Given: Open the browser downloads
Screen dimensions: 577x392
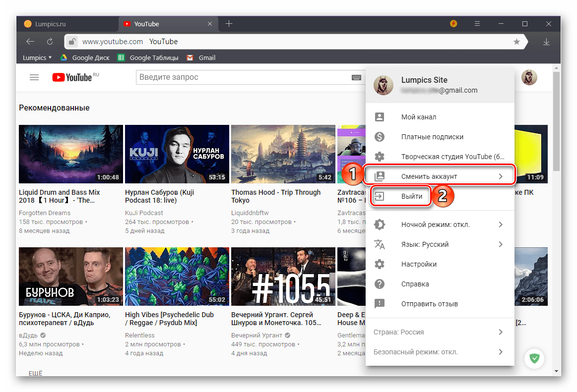Looking at the screenshot, I should [546, 42].
